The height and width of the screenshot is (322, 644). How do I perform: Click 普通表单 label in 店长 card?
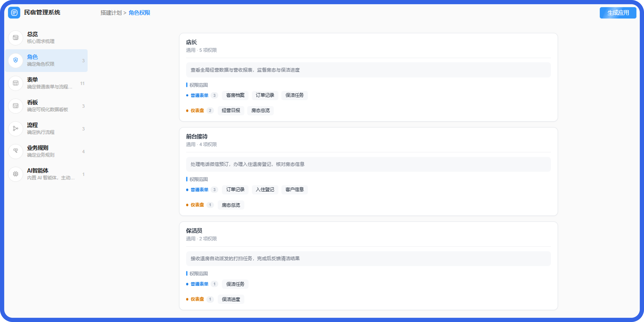coord(199,95)
